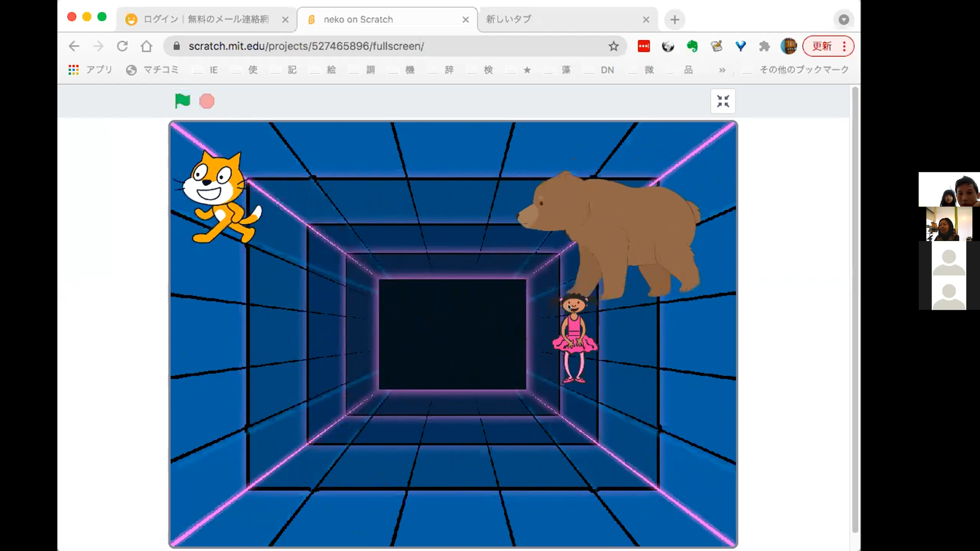Open the ★ bookmark folder

coord(519,70)
